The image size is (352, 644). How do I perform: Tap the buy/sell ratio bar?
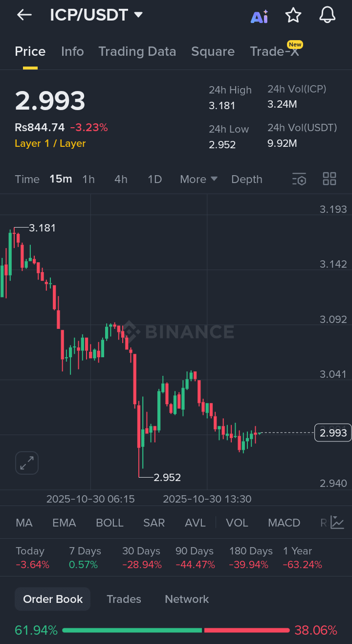[176, 630]
